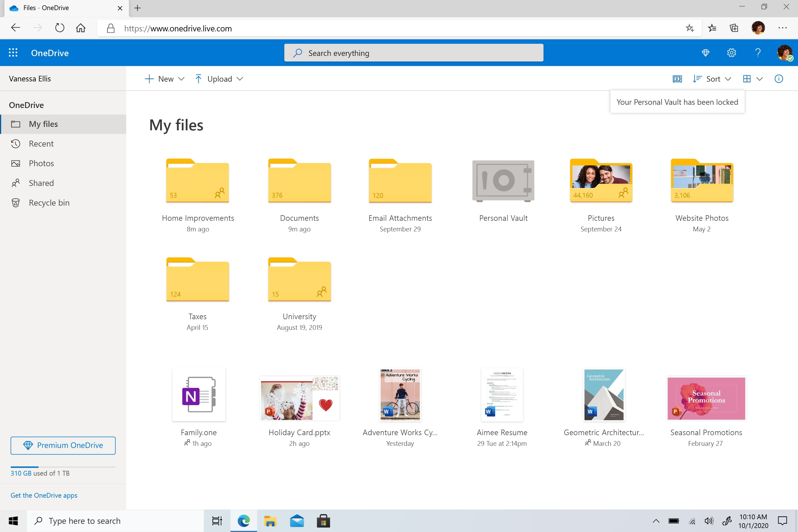Open the Settings gear in OneDrive header
The image size is (798, 532).
[x=731, y=53]
